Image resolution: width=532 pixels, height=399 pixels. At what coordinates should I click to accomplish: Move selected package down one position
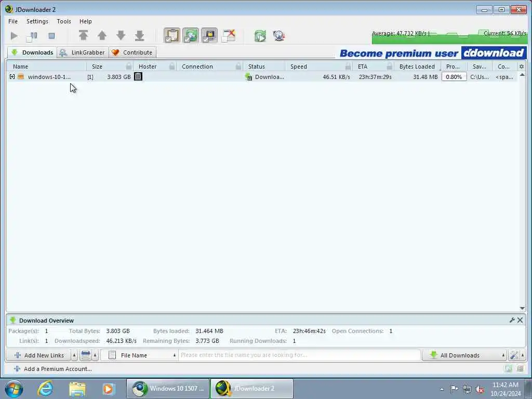click(x=121, y=35)
